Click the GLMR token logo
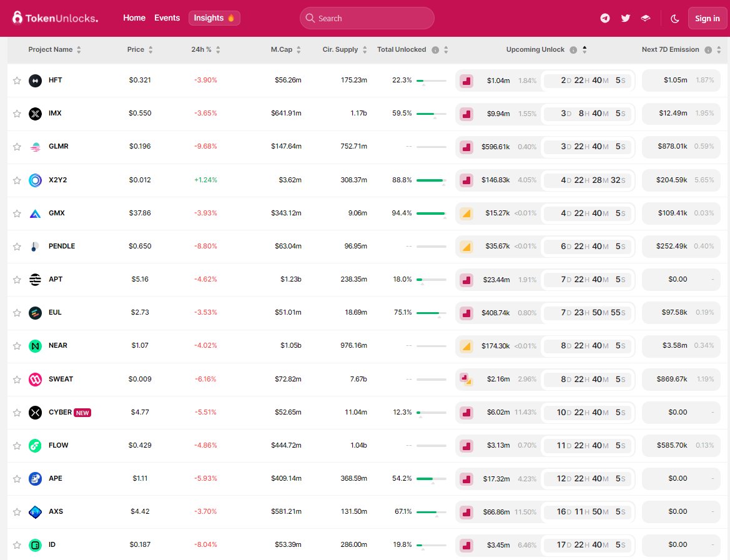 [x=36, y=147]
